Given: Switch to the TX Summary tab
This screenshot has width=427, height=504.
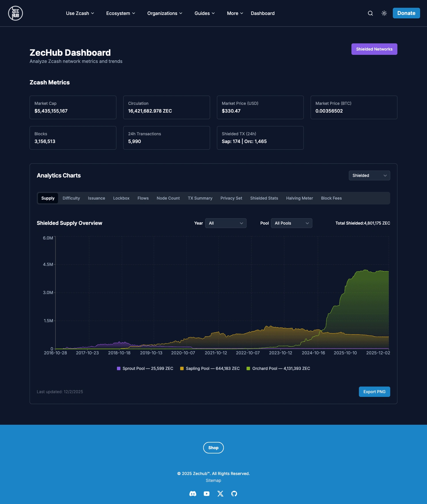Looking at the screenshot, I should coord(200,198).
